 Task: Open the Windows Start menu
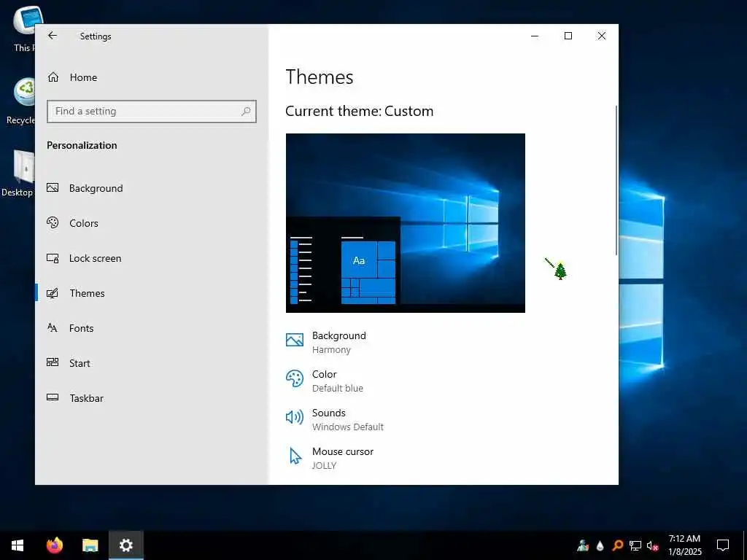point(18,545)
